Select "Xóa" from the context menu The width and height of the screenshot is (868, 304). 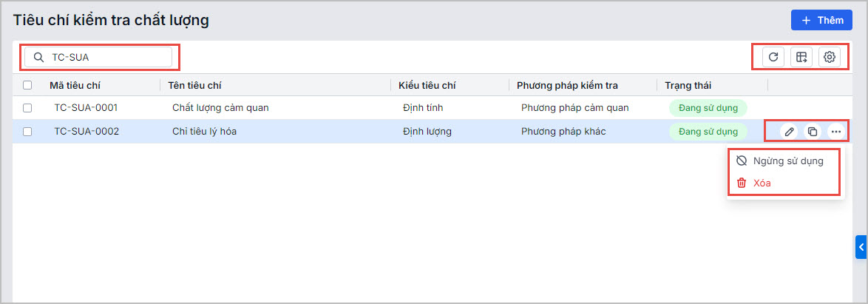click(762, 183)
